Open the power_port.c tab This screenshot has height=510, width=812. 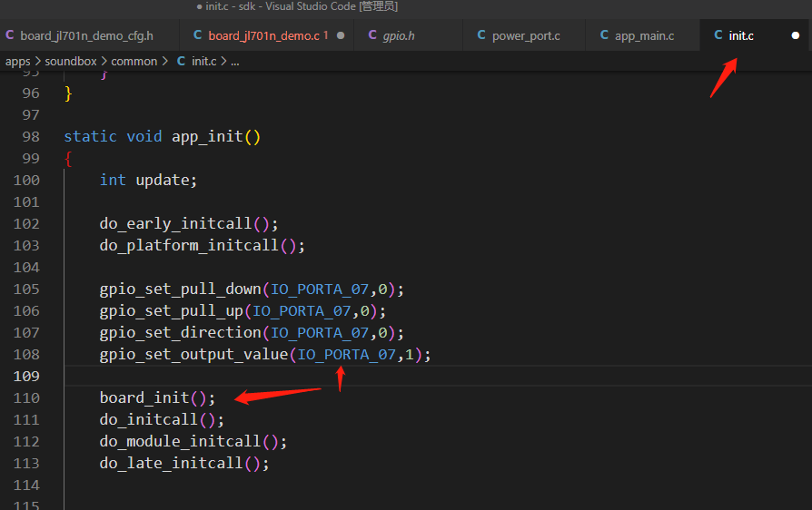tap(526, 35)
